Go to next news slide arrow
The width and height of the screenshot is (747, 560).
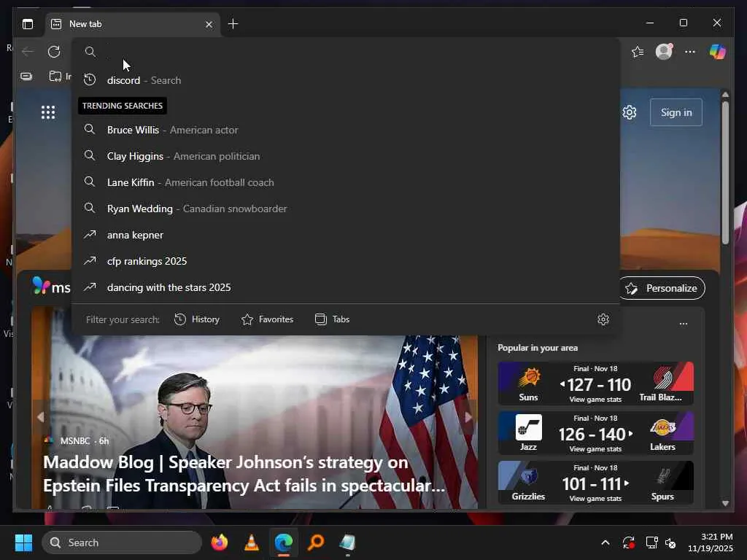tap(468, 417)
